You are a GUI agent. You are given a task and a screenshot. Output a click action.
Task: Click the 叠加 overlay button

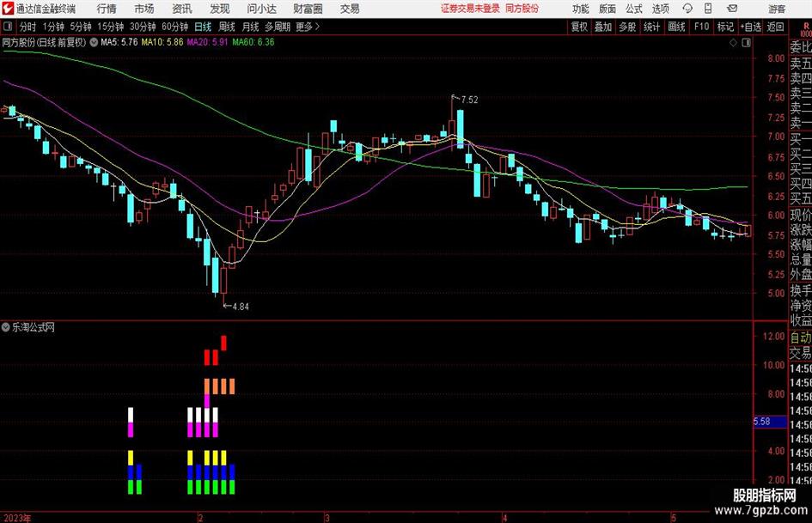click(603, 27)
